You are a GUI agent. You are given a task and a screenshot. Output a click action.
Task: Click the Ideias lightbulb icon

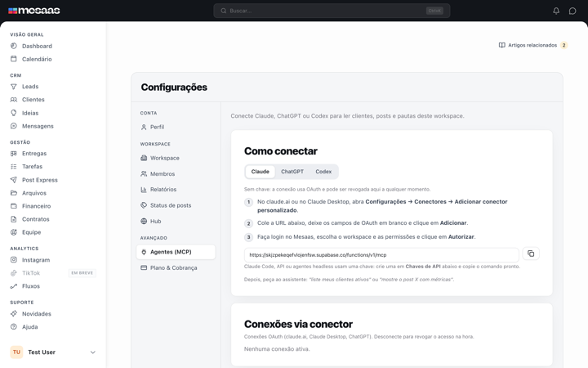(x=14, y=113)
